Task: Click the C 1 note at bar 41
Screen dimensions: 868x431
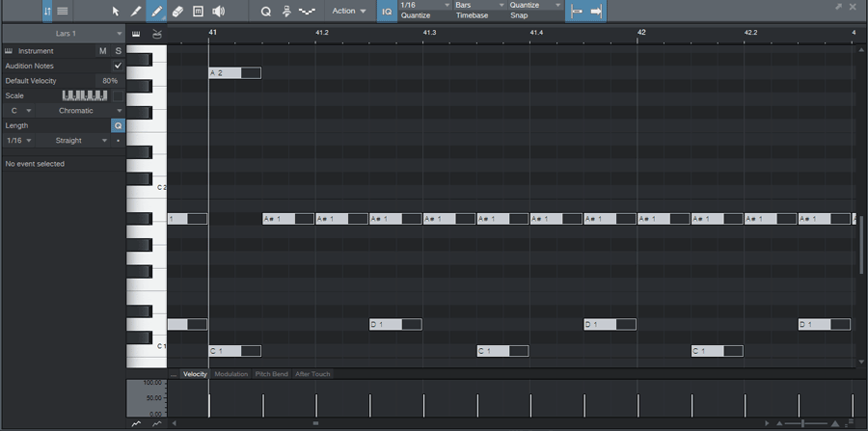Action: click(x=234, y=351)
